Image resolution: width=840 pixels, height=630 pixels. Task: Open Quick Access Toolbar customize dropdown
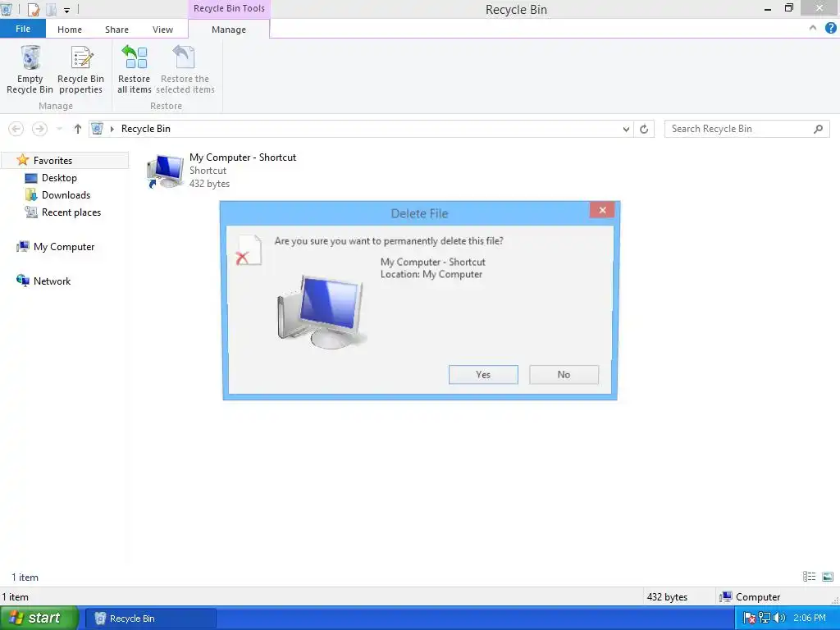point(67,10)
